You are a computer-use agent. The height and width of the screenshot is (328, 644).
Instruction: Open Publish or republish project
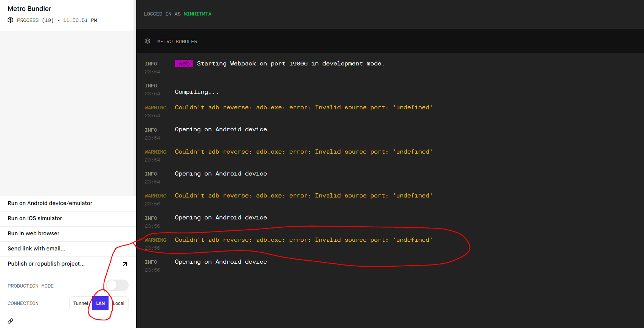click(x=46, y=264)
